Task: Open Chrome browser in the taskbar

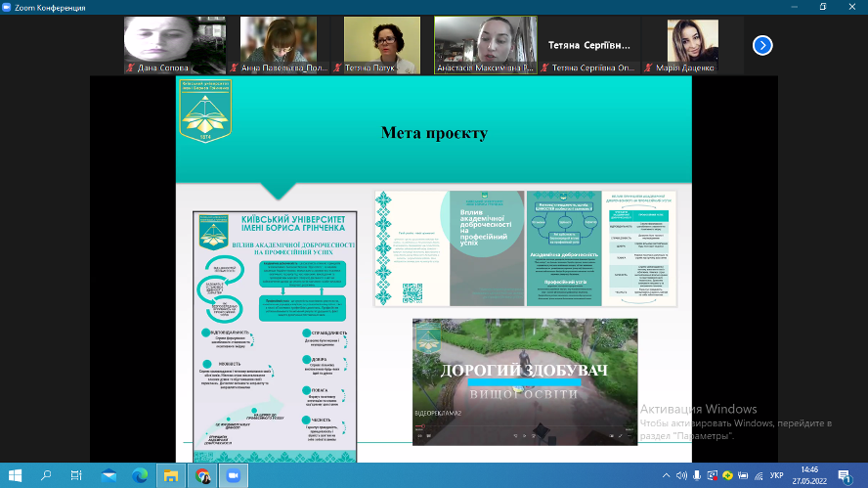Action: point(202,475)
